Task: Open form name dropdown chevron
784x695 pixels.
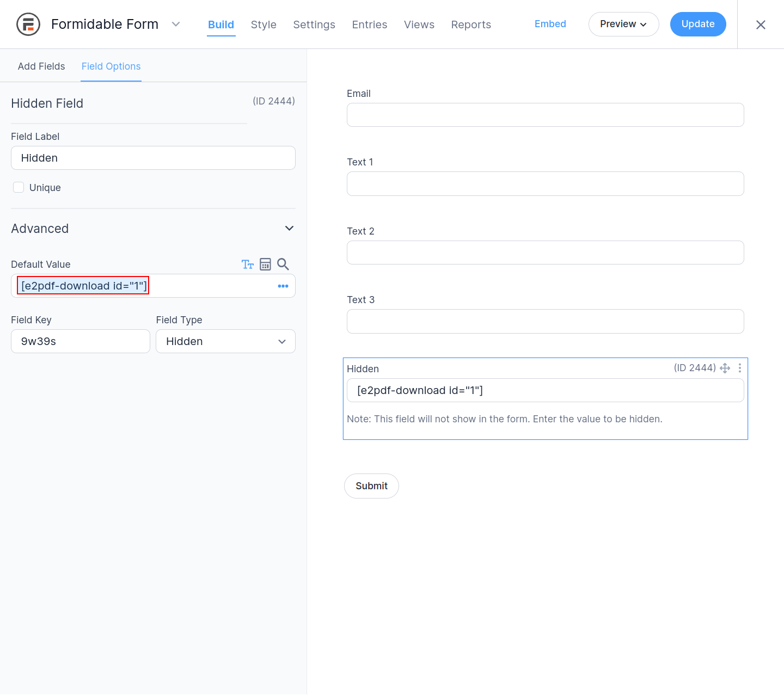Action: (176, 24)
